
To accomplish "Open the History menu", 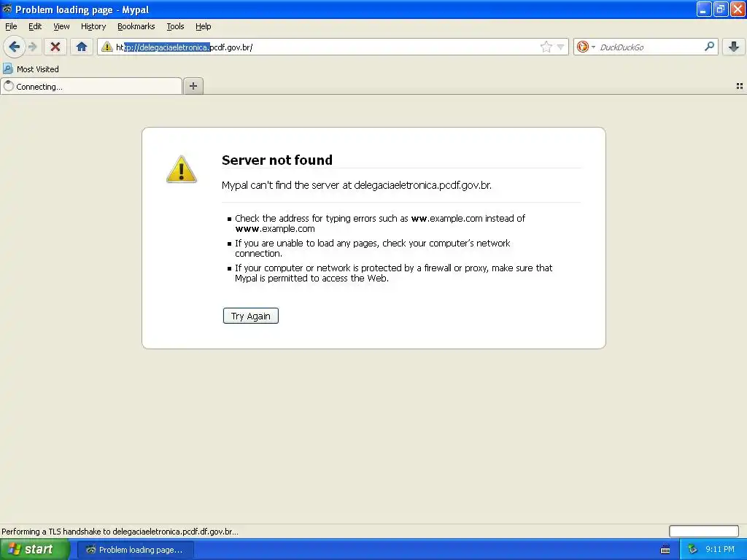I will point(93,26).
